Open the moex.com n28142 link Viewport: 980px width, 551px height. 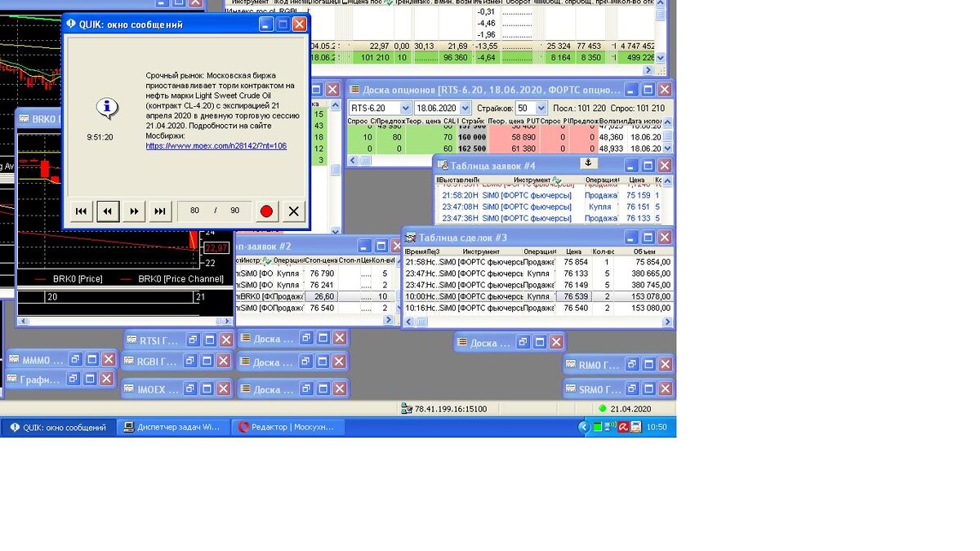(216, 146)
